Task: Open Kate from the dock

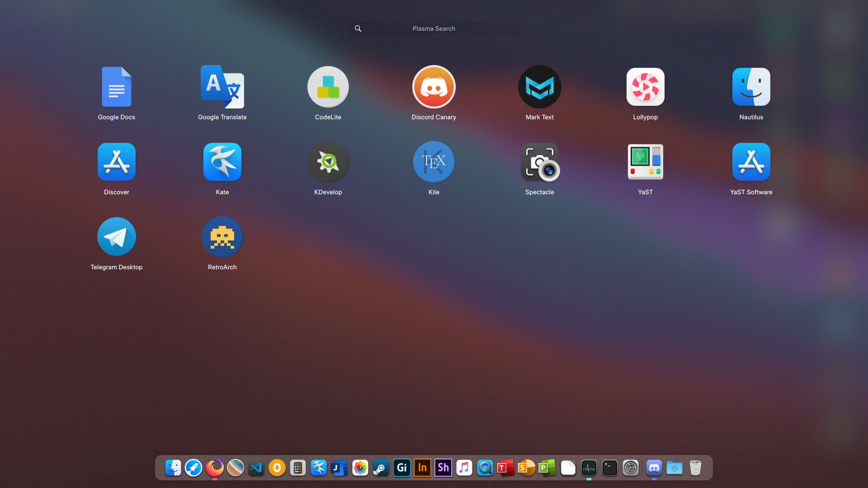Action: point(319,468)
